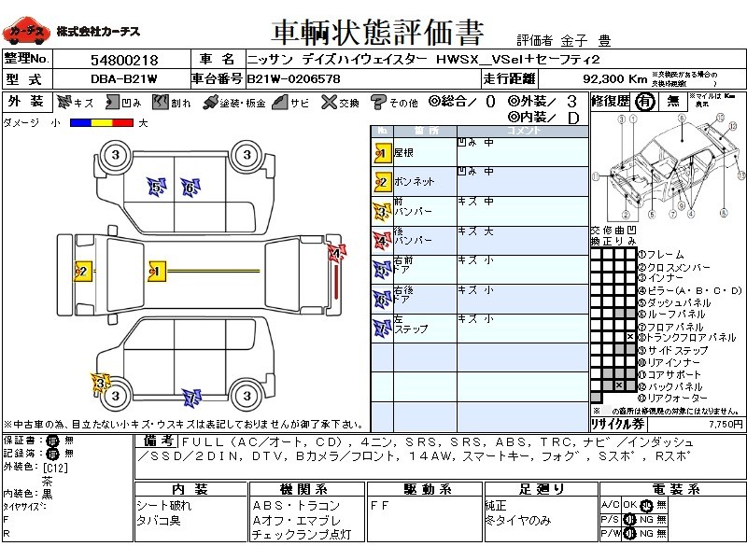Screen dimensions: 747x560
Task: Select the サビ rust legend icon
Action: pyautogui.click(x=281, y=102)
